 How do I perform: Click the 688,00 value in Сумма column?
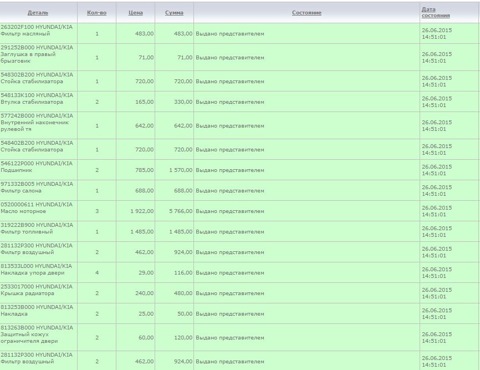point(183,191)
